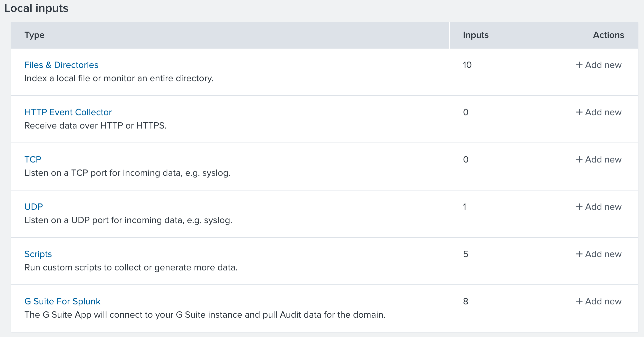
Task: Click the Actions column header
Action: tap(608, 35)
